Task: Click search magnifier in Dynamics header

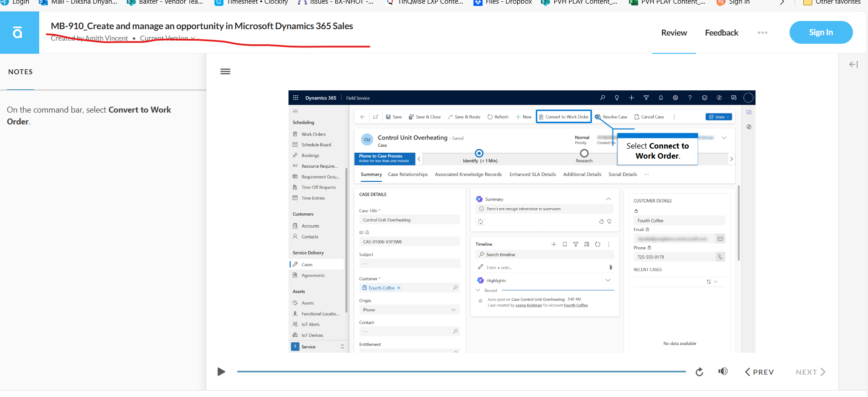Action: pos(603,98)
